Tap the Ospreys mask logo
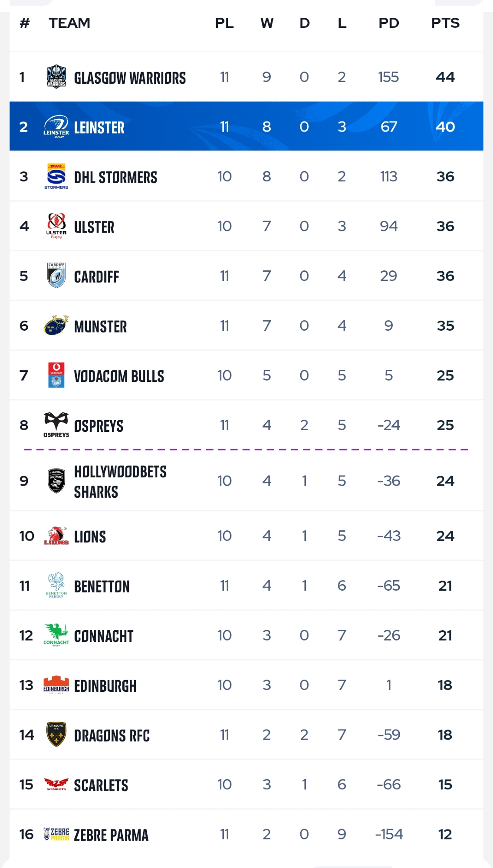The width and height of the screenshot is (493, 868). click(x=56, y=424)
